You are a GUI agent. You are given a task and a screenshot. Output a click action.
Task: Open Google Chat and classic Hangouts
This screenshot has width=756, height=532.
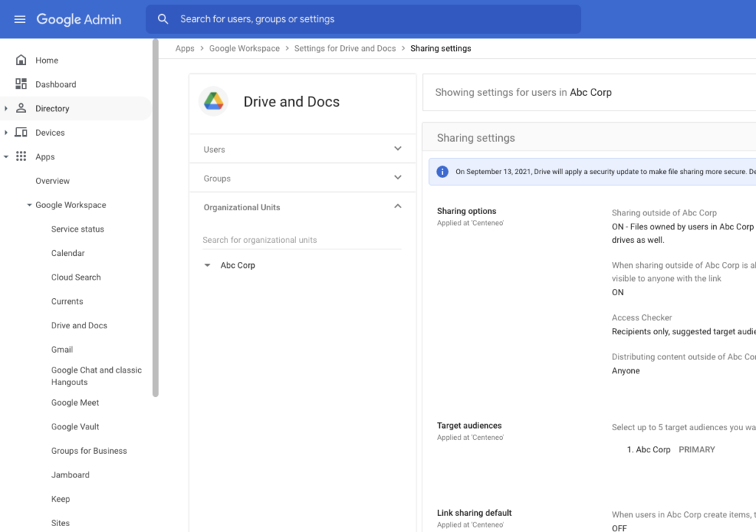point(97,376)
